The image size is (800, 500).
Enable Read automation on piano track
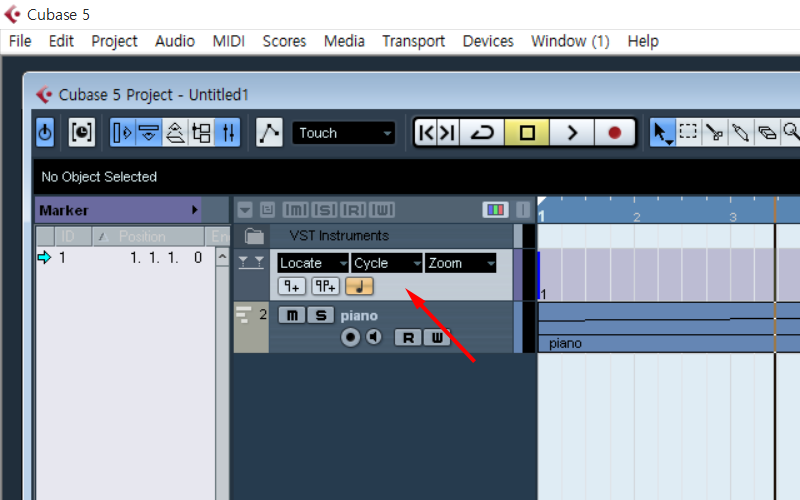tap(408, 337)
